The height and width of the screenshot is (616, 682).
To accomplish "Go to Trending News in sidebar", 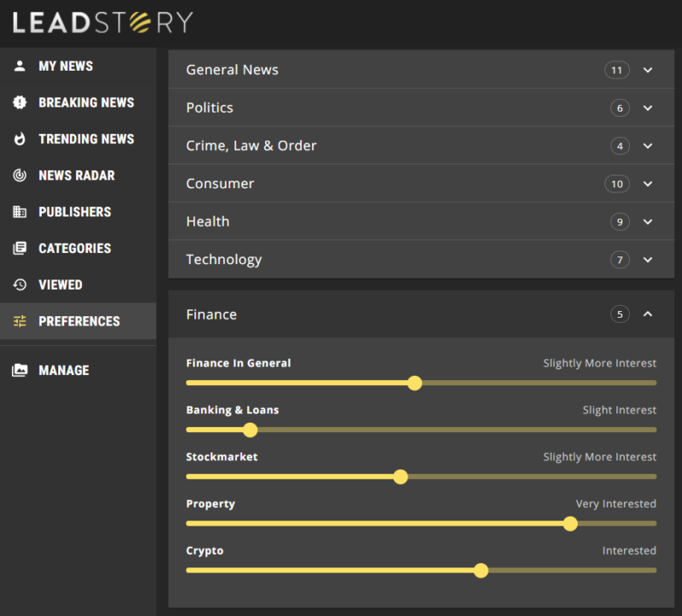I will 86,139.
